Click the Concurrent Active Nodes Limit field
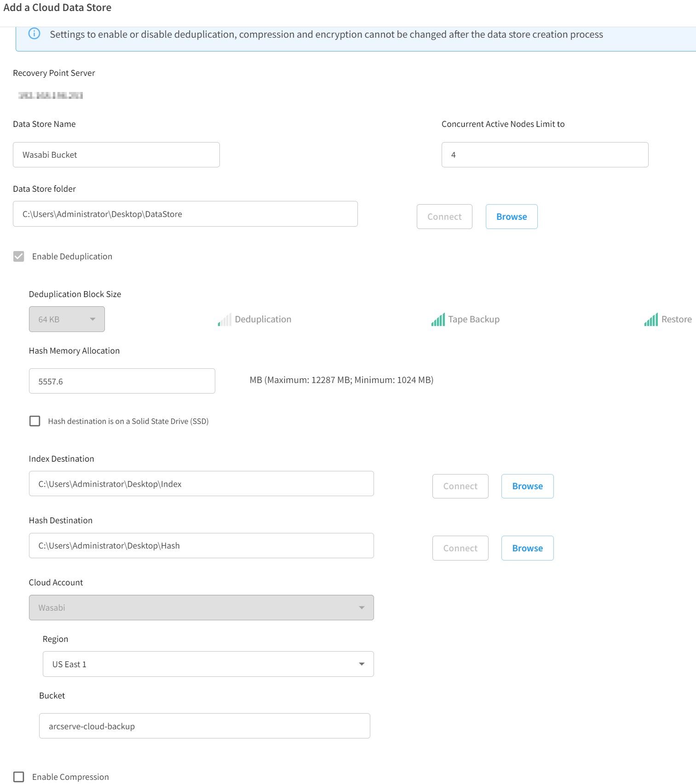The height and width of the screenshot is (784, 696). pyautogui.click(x=545, y=155)
